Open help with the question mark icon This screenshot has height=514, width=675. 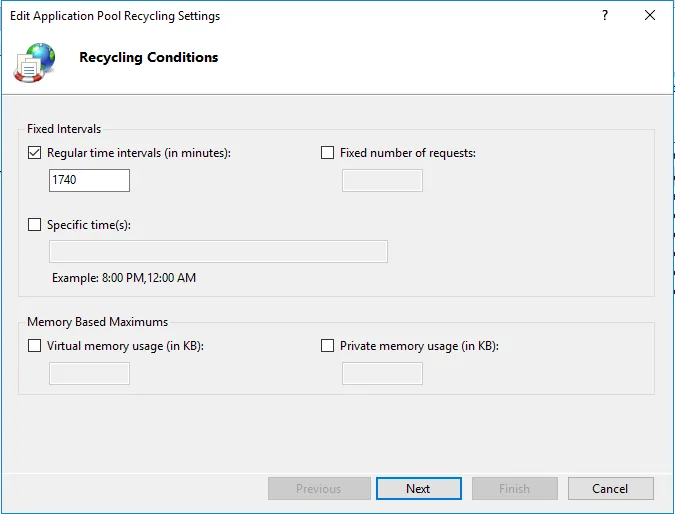[x=605, y=15]
